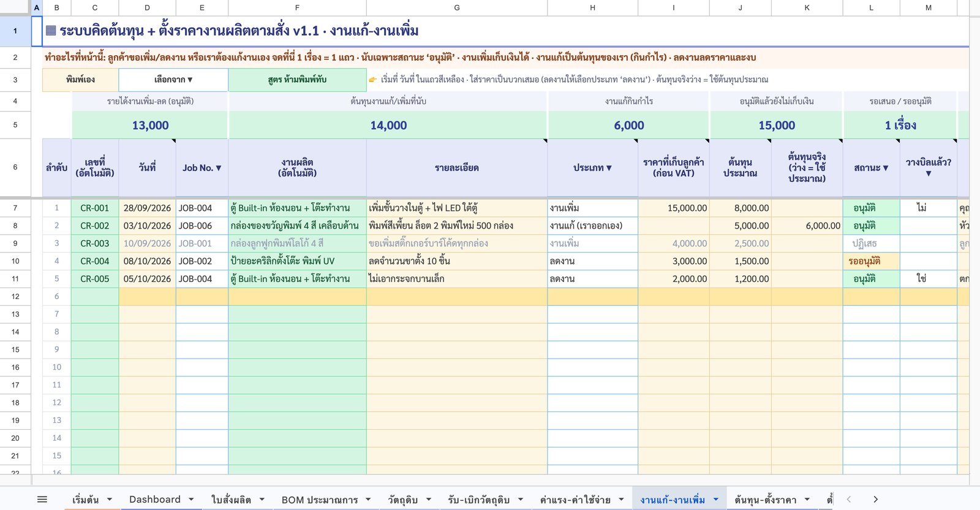Open the เริ่มต้น sheet tab
This screenshot has height=510, width=980.
point(85,500)
